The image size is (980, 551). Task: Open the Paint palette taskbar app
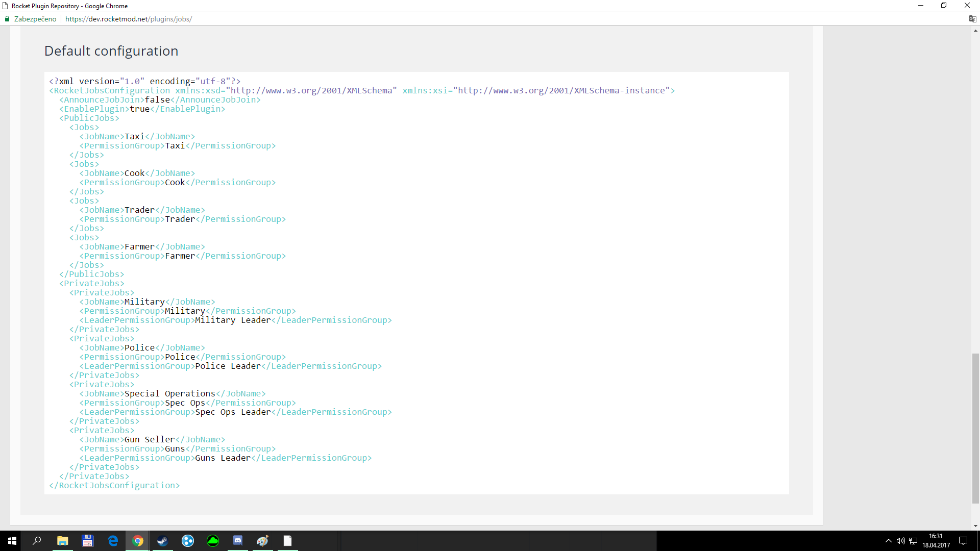(262, 541)
